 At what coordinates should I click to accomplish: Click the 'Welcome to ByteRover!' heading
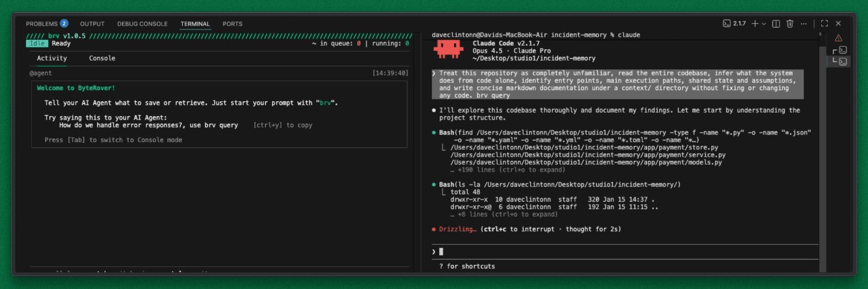(x=76, y=88)
